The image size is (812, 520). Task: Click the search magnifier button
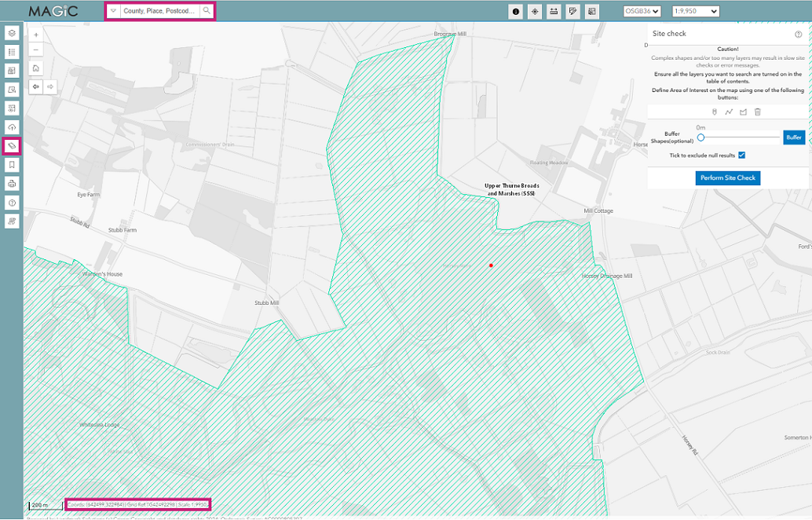[x=207, y=11]
